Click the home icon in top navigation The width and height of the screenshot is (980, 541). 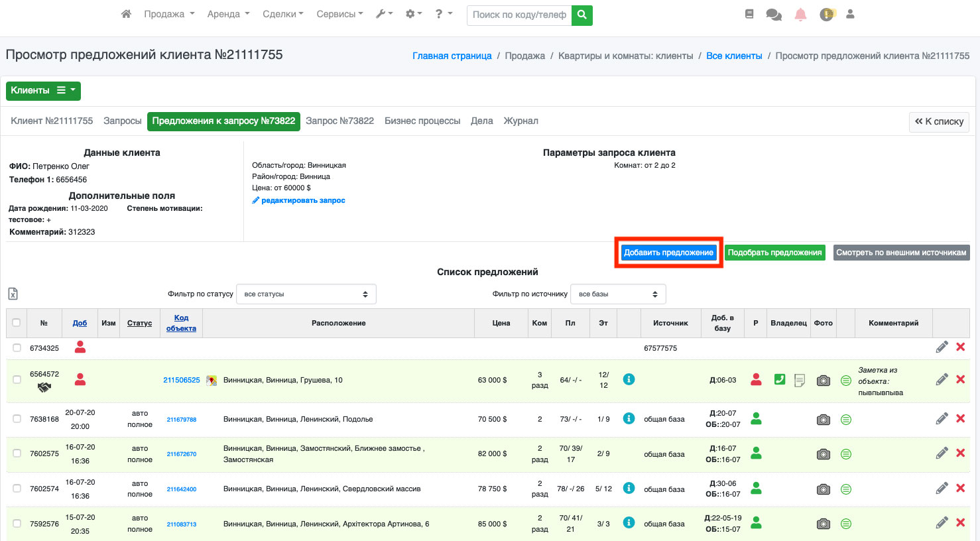(x=126, y=14)
